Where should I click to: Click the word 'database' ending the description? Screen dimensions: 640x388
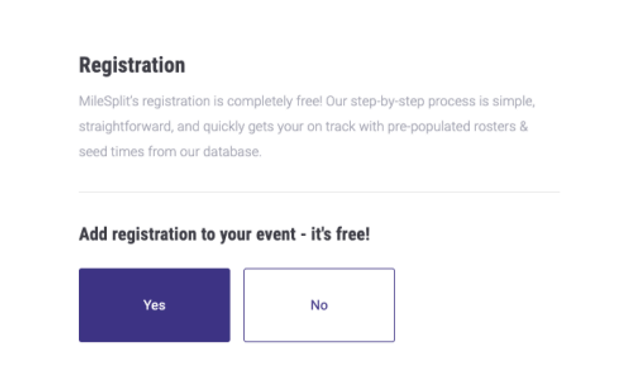tap(231, 152)
